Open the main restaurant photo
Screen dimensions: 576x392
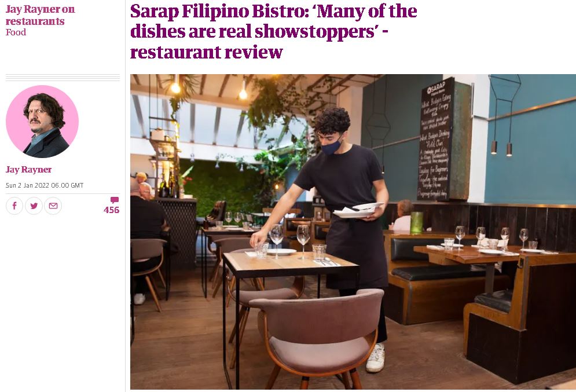353,232
